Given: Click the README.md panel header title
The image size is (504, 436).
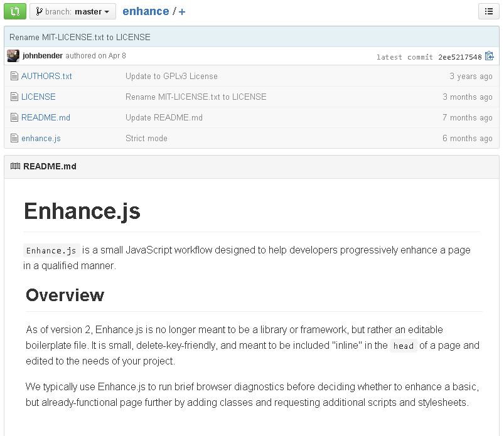Looking at the screenshot, I should (50, 166).
